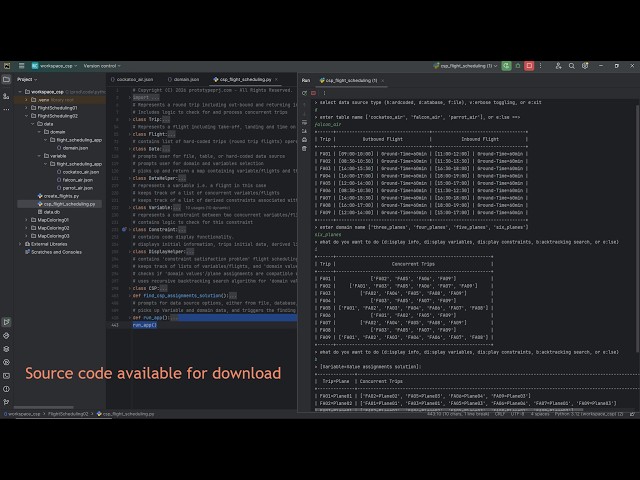
Task: Open Version control dropdown
Action: 102,66
